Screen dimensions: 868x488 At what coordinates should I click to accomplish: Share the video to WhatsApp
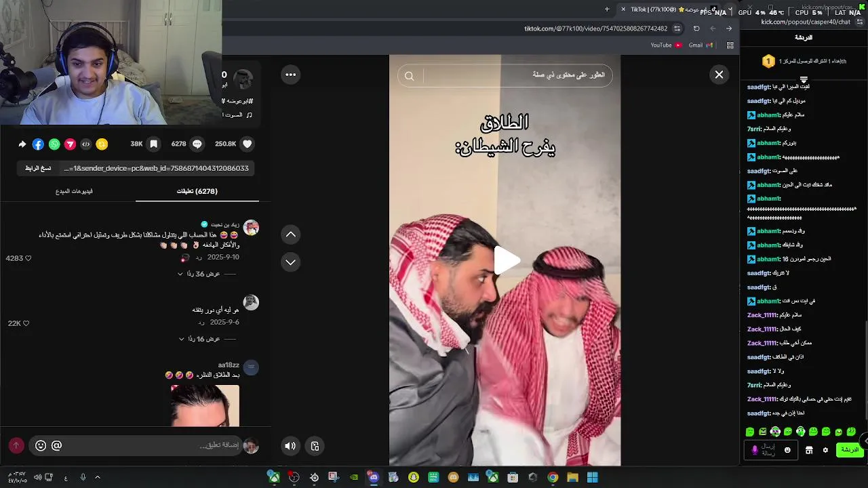coord(54,144)
